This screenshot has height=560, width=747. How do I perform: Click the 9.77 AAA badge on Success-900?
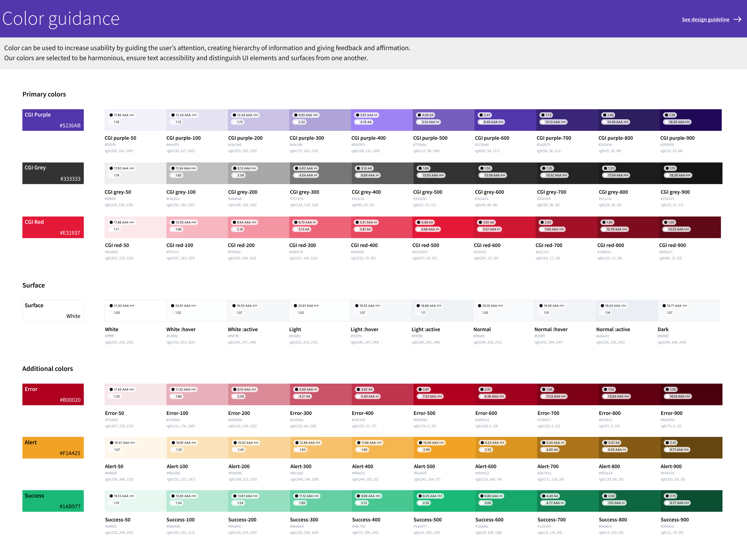click(677, 503)
